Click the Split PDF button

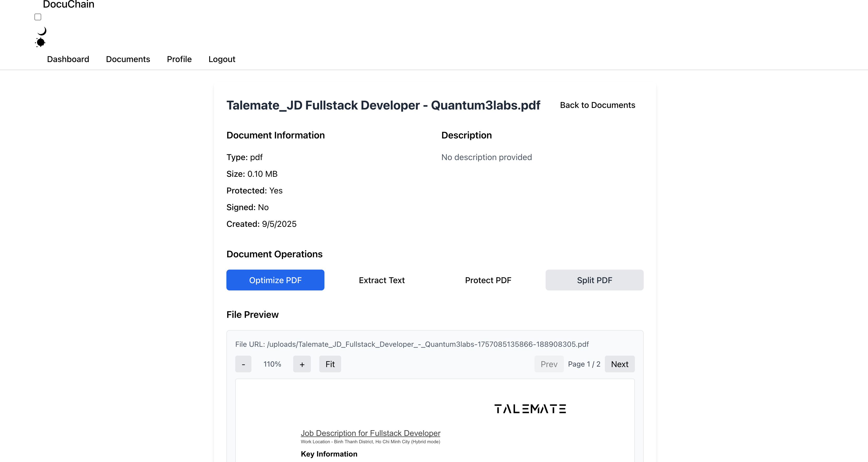point(594,280)
